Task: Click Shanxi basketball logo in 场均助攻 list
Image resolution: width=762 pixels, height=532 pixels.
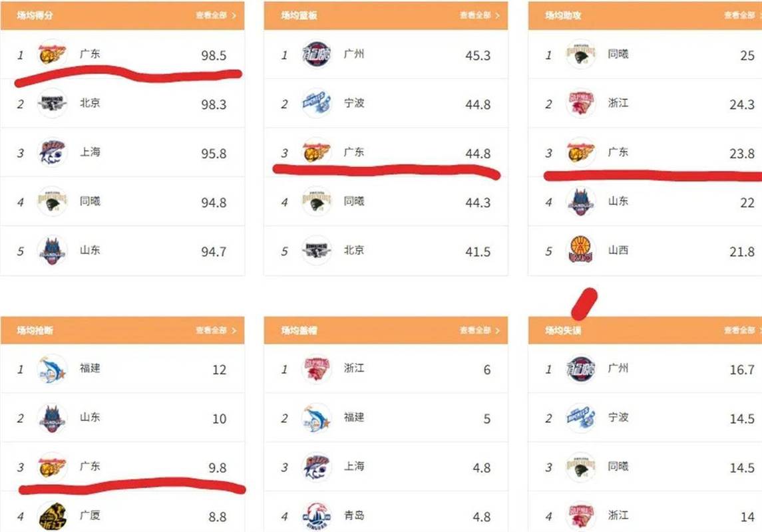Action: click(x=581, y=251)
